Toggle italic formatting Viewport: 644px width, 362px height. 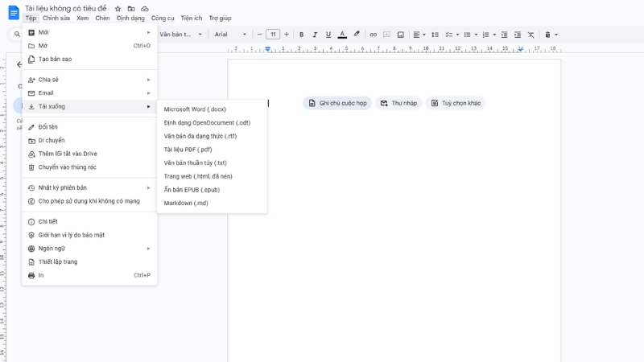[315, 35]
